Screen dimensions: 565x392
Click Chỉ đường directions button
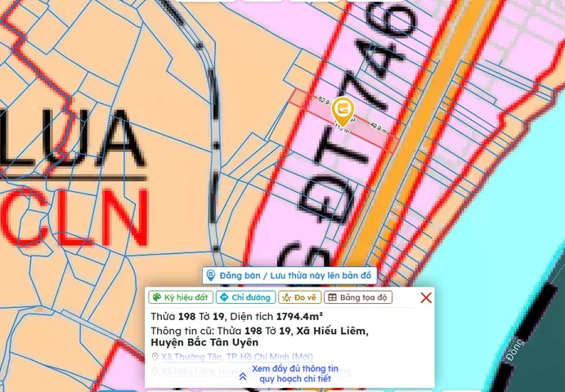click(246, 297)
